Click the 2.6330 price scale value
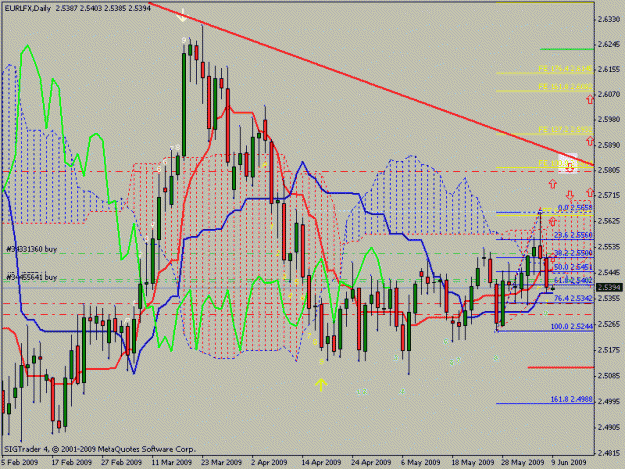Viewport: 625px width, 469px height. click(610, 19)
